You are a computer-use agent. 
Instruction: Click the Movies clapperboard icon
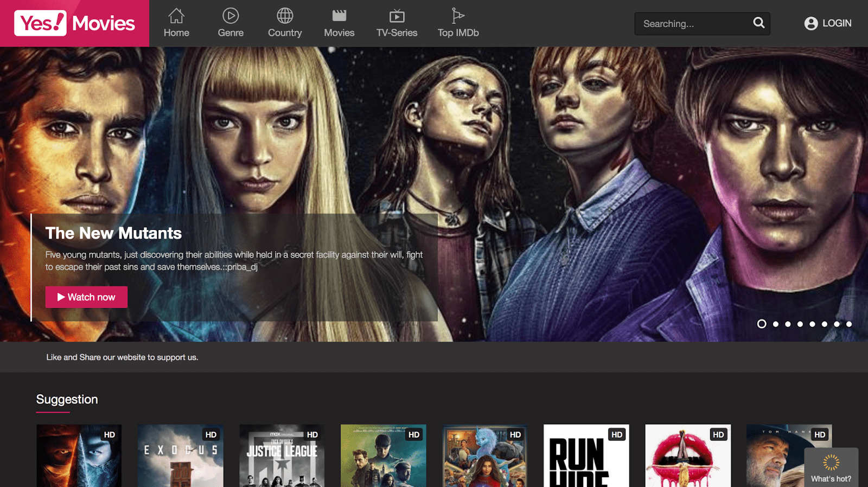[x=339, y=16]
